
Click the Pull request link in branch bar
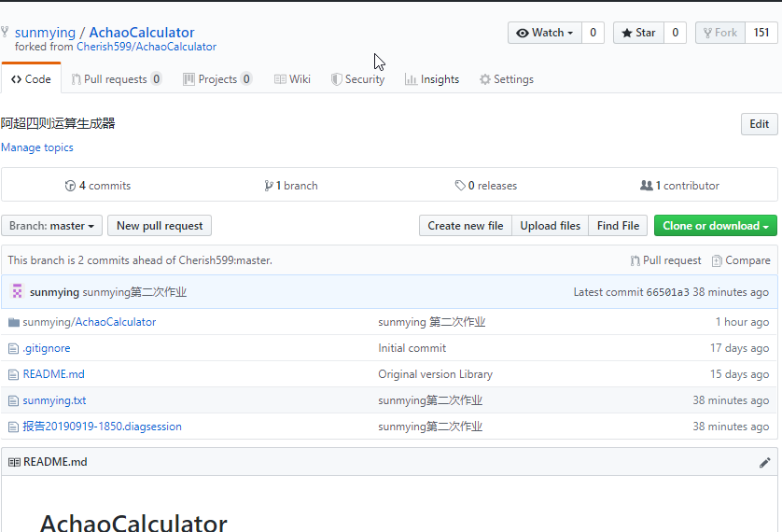pyautogui.click(x=665, y=260)
